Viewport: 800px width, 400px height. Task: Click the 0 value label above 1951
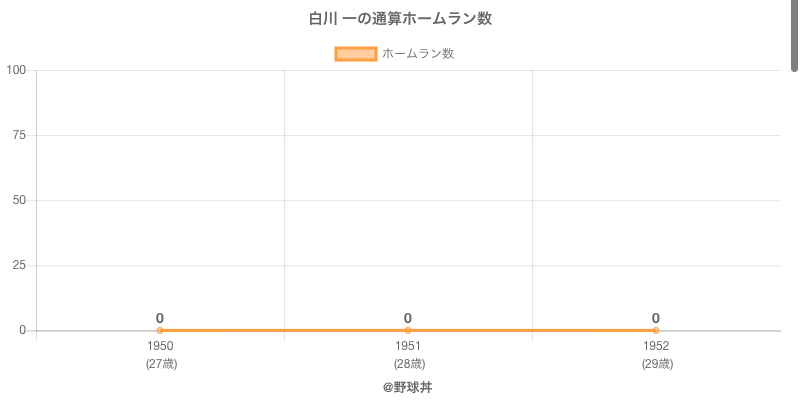[x=408, y=318]
